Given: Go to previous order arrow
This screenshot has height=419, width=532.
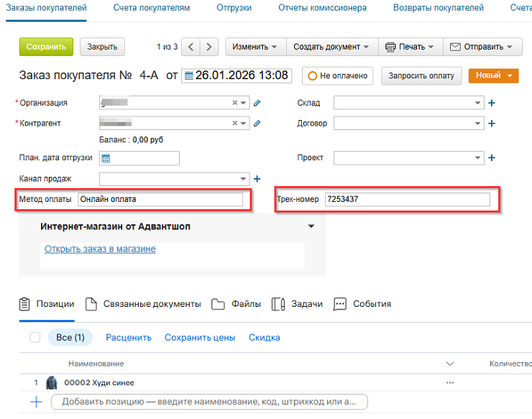Looking at the screenshot, I should click(191, 47).
